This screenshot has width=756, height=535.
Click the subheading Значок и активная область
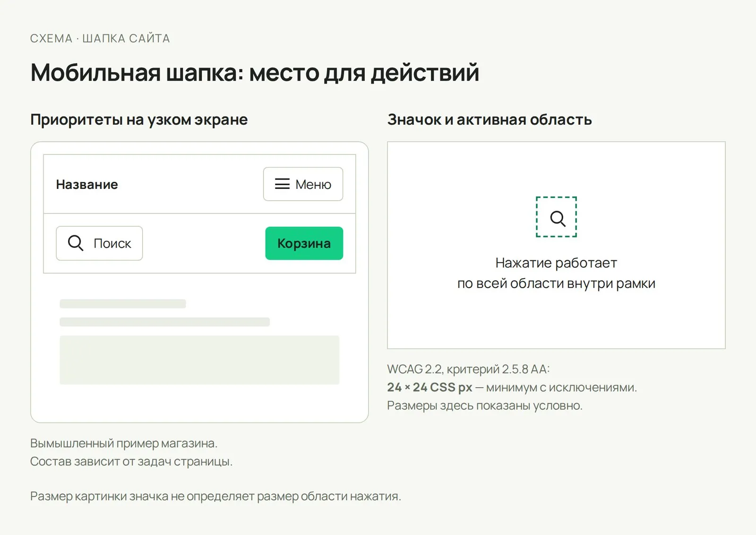(x=490, y=120)
